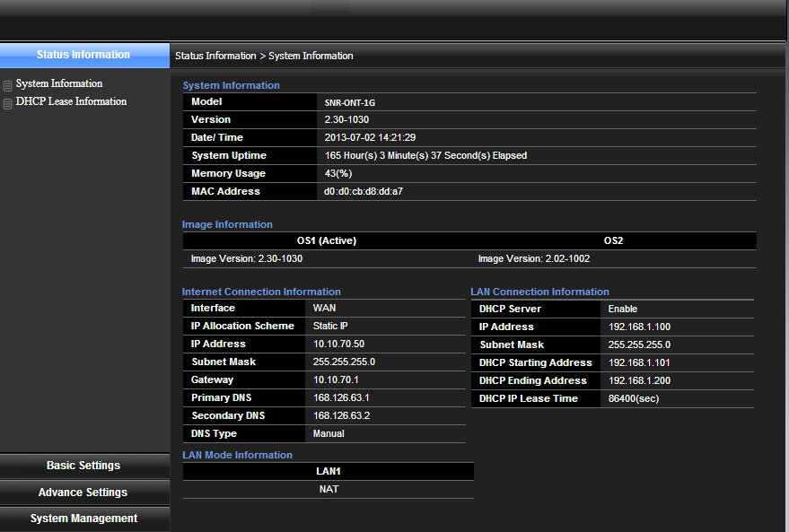This screenshot has height=532, width=789.
Task: Click the OS1 (Active) image header
Action: click(x=327, y=240)
